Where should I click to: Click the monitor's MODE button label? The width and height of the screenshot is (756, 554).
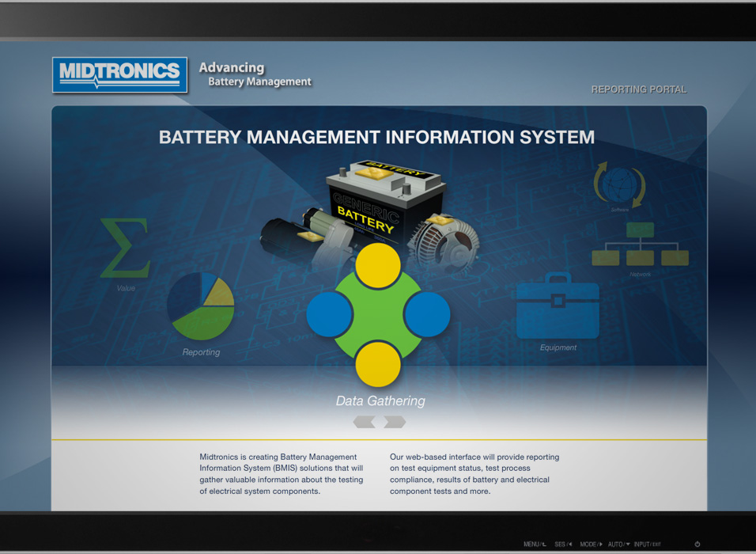click(x=591, y=545)
